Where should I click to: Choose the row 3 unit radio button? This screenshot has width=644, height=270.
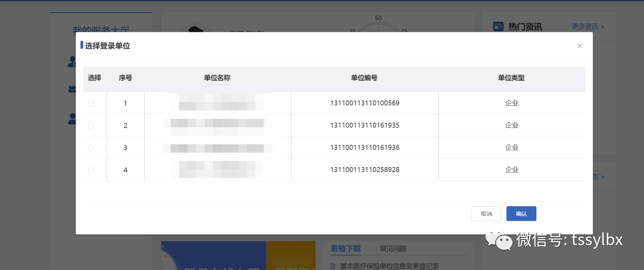[91, 148]
